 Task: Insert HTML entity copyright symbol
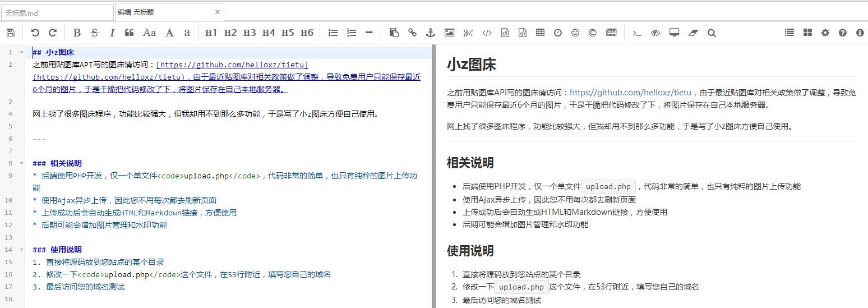click(x=593, y=33)
